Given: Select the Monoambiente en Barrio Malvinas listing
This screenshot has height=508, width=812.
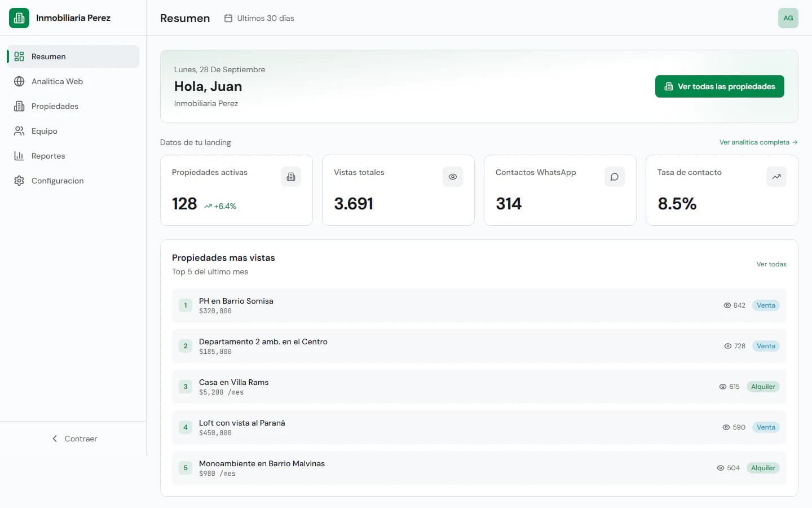Looking at the screenshot, I should click(479, 468).
